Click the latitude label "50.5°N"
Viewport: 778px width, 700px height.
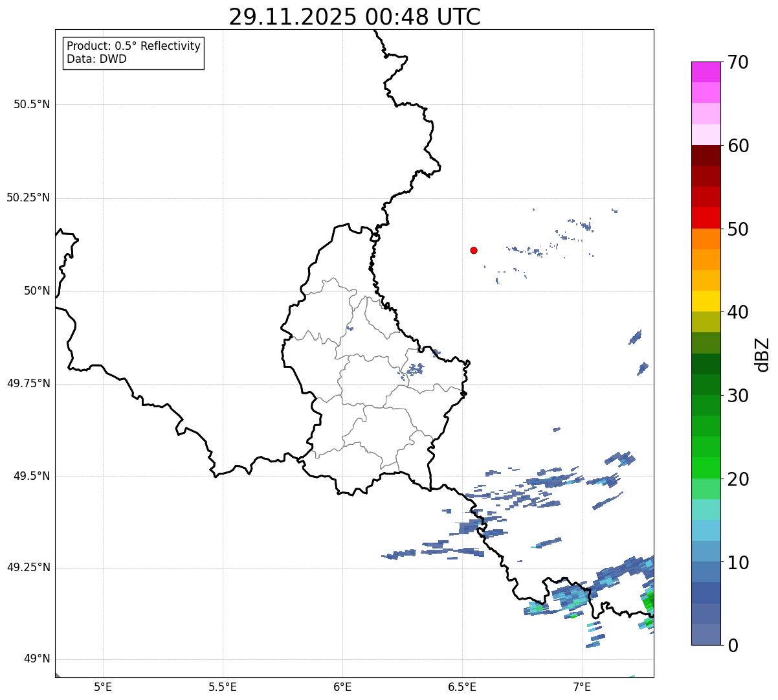tap(32, 104)
